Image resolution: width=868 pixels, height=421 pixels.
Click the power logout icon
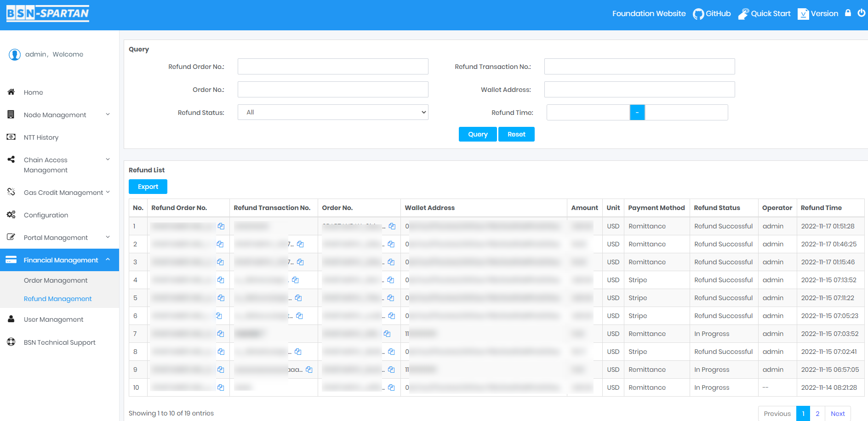click(x=861, y=13)
